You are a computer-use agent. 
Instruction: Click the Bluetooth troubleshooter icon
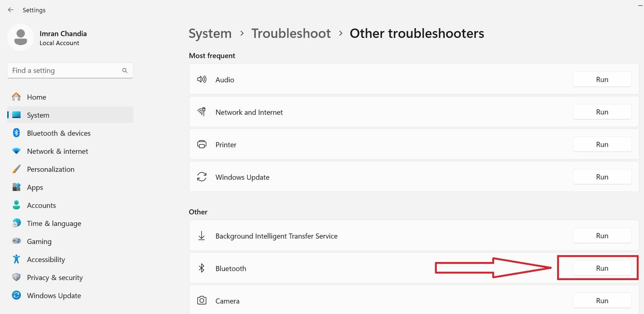point(201,268)
